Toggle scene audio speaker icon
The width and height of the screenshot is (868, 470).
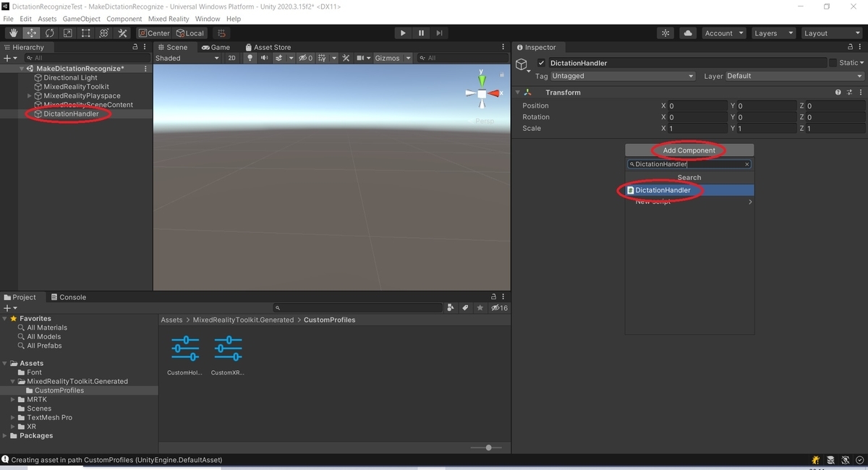264,58
